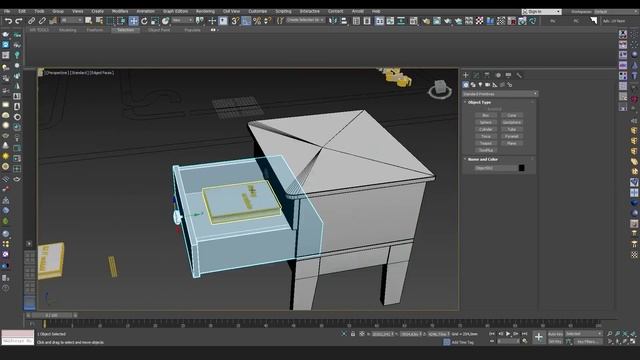640x360 pixels.
Task: Select the Lights category icon
Action: (480, 85)
